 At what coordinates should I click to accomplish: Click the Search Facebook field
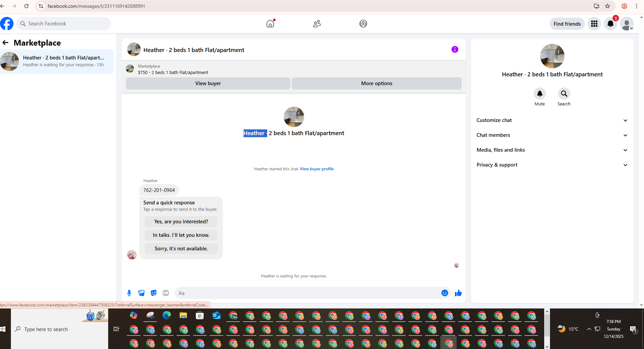pos(64,24)
